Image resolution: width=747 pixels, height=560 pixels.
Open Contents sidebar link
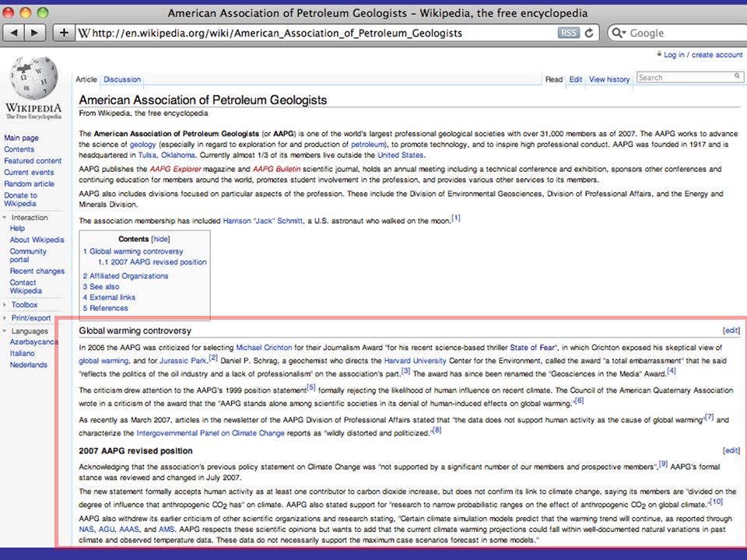click(19, 149)
